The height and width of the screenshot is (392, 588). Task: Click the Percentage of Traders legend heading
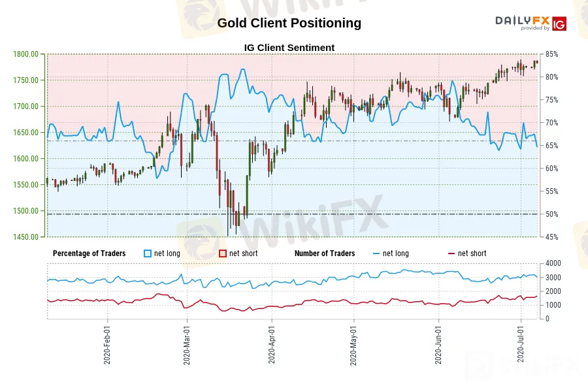(90, 253)
